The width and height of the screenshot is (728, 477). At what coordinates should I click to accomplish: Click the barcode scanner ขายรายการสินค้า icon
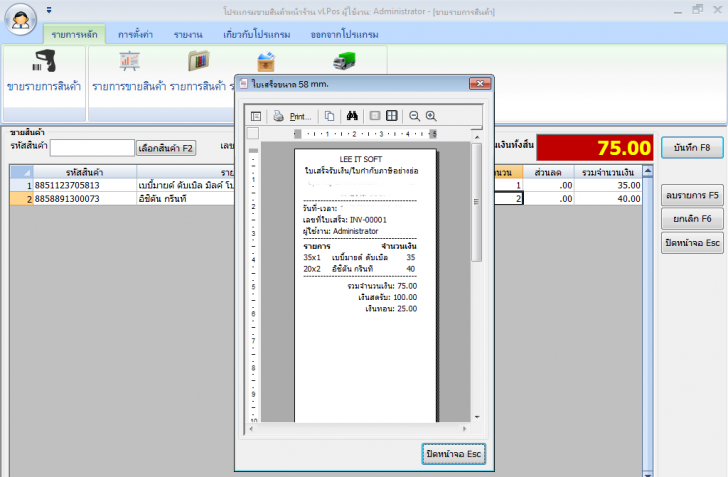point(45,61)
